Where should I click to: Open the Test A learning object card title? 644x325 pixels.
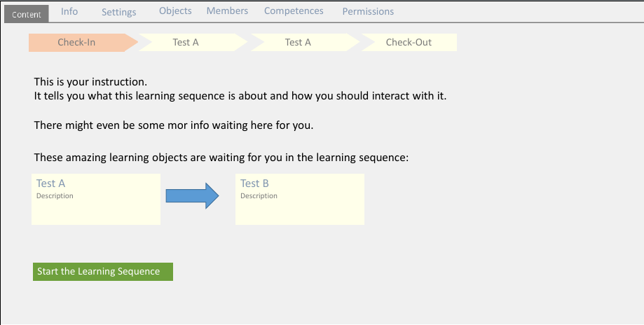[x=50, y=184]
